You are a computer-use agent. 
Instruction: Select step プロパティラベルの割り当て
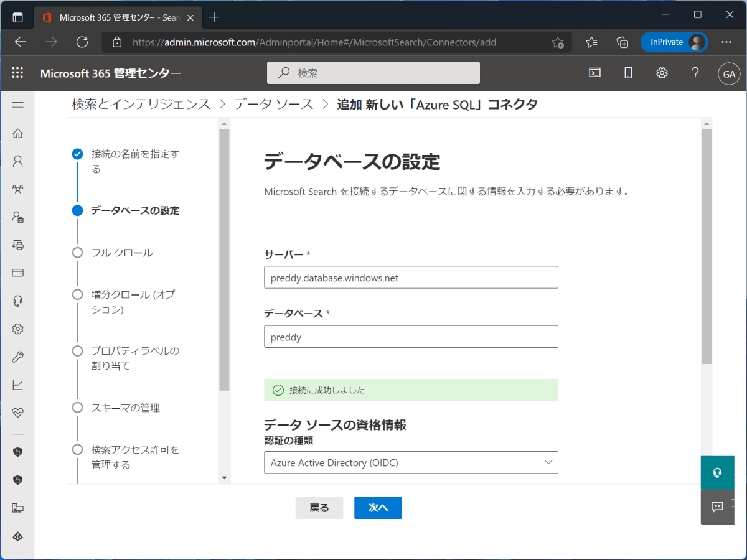[134, 358]
